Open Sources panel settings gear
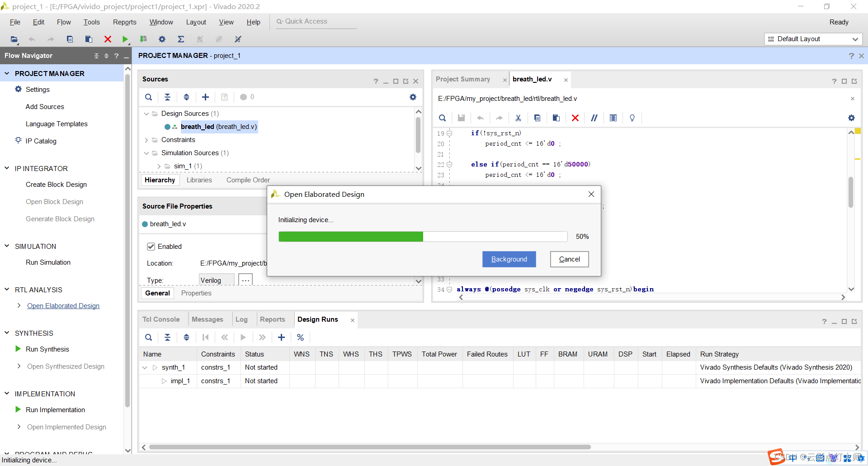 413,97
